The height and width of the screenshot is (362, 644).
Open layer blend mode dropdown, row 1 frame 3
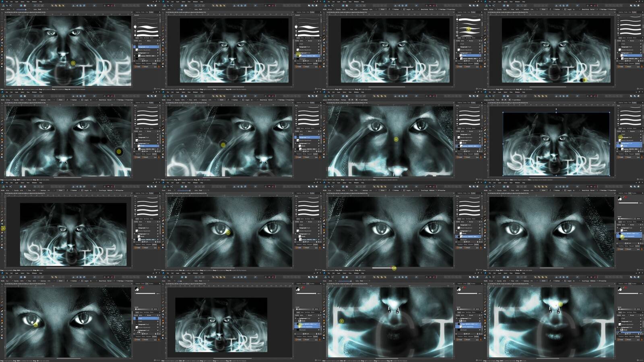click(474, 41)
